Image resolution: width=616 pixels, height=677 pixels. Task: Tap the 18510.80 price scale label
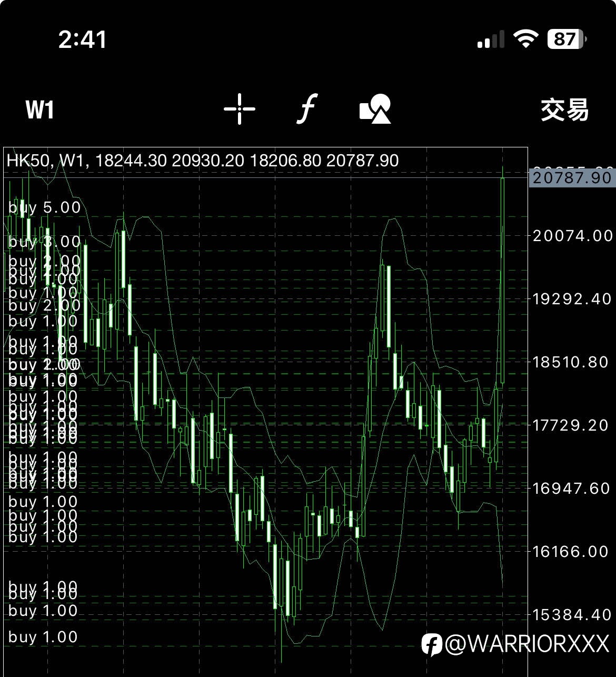pyautogui.click(x=571, y=362)
